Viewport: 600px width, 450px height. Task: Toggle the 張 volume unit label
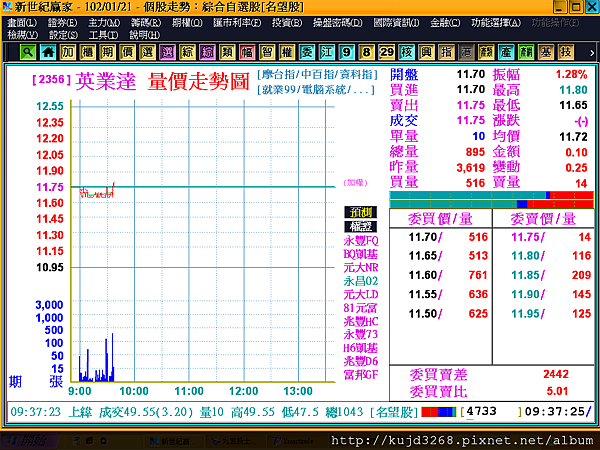[x=56, y=382]
